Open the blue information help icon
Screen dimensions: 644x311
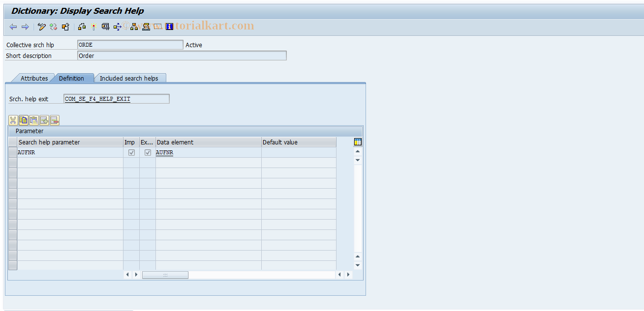169,27
